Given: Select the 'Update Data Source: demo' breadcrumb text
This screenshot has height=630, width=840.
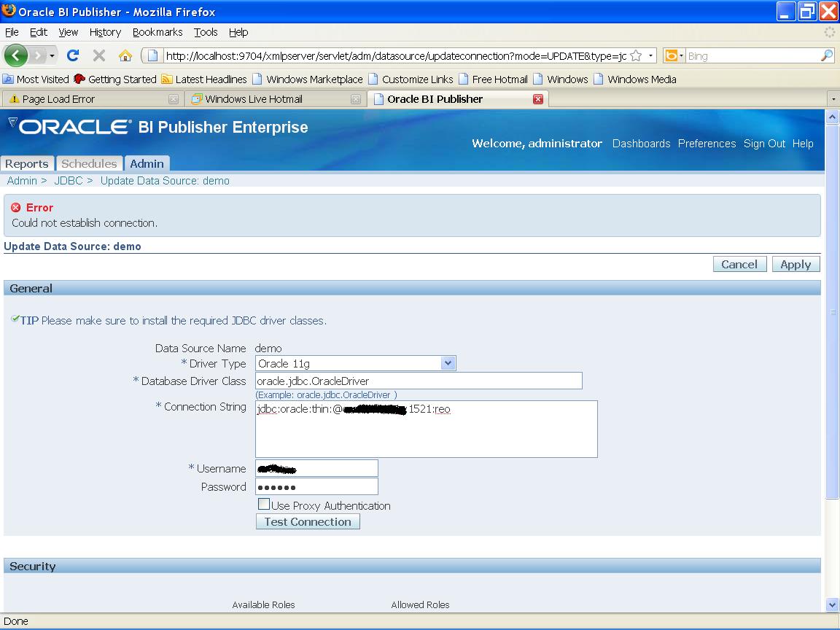Looking at the screenshot, I should tap(165, 181).
